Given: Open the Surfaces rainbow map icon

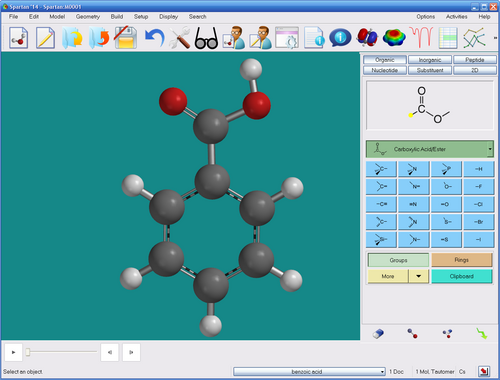Looking at the screenshot, I should click(394, 37).
